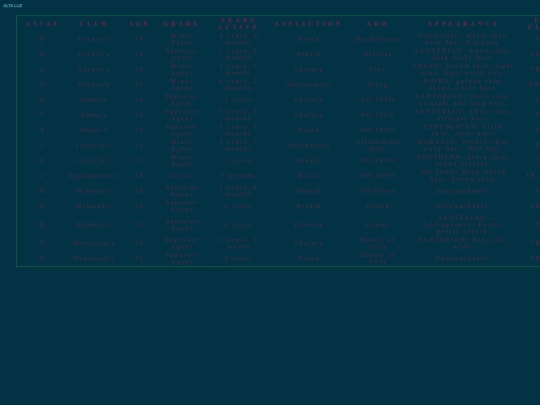Select the APPEARANCE column header
Viewport: 540px width, 405px height.
pyautogui.click(x=463, y=24)
